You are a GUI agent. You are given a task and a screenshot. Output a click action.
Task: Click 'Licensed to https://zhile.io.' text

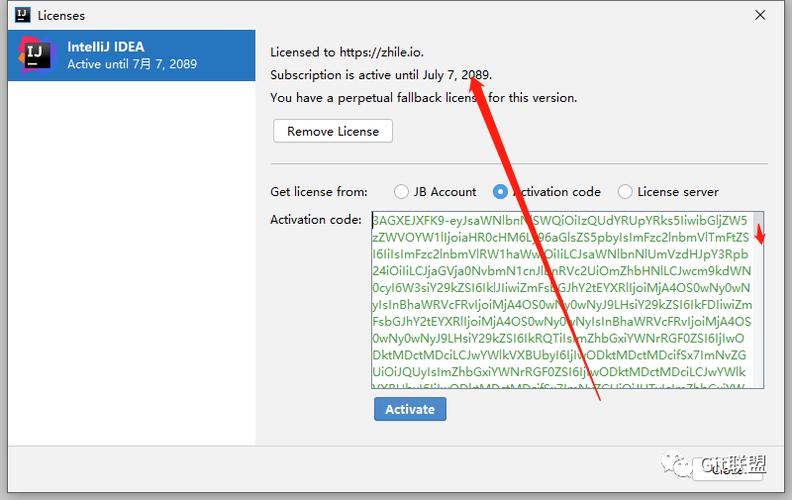click(347, 52)
